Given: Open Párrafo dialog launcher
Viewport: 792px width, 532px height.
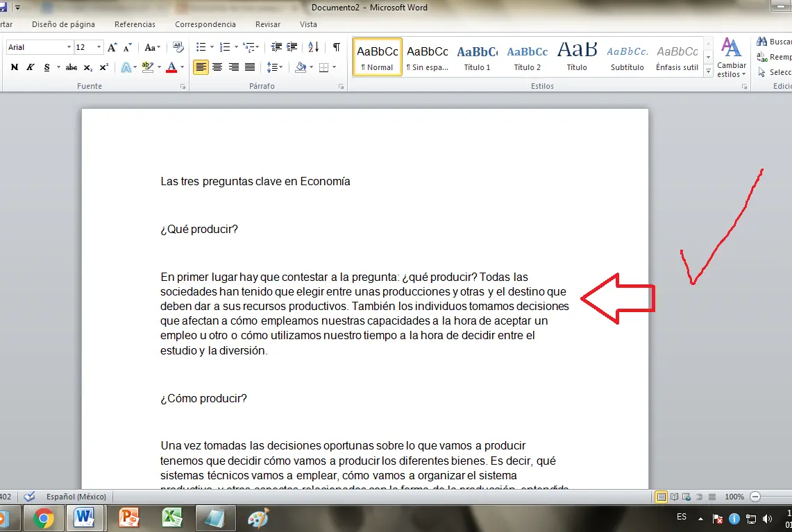Looking at the screenshot, I should click(342, 87).
